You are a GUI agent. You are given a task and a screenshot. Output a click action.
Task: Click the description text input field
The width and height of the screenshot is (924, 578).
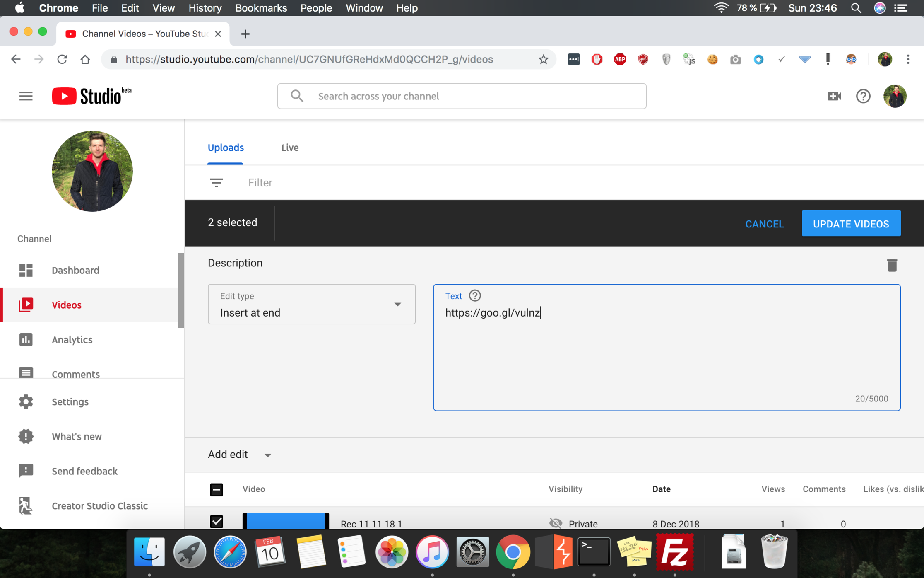coord(666,347)
